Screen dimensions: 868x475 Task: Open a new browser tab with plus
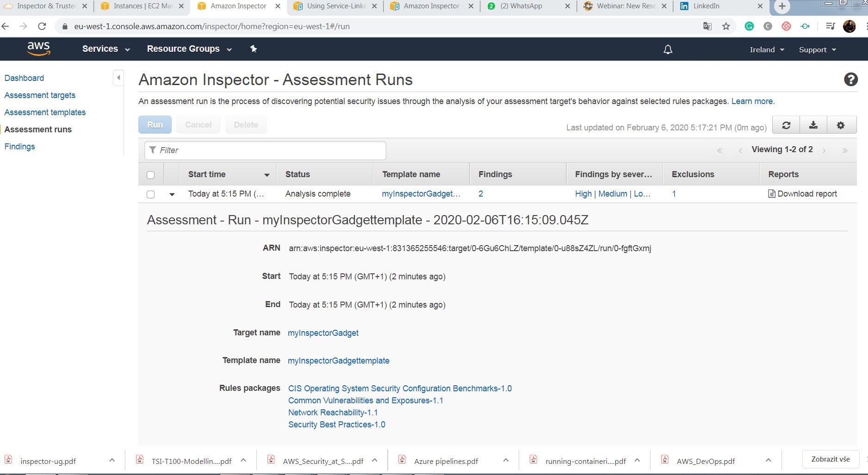(782, 6)
